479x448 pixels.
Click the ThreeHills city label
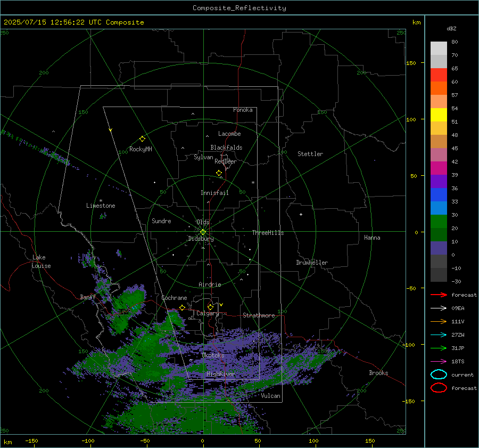click(x=268, y=233)
